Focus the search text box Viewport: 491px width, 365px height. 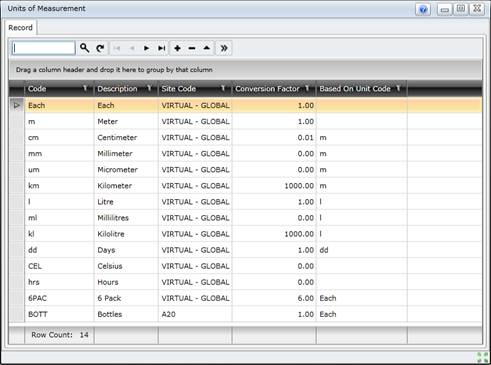coord(44,48)
